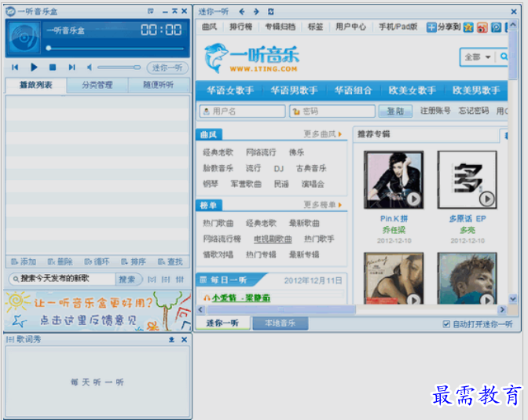This screenshot has height=420, width=528.
Task: Focus the new songs search field
Action: tap(63, 279)
